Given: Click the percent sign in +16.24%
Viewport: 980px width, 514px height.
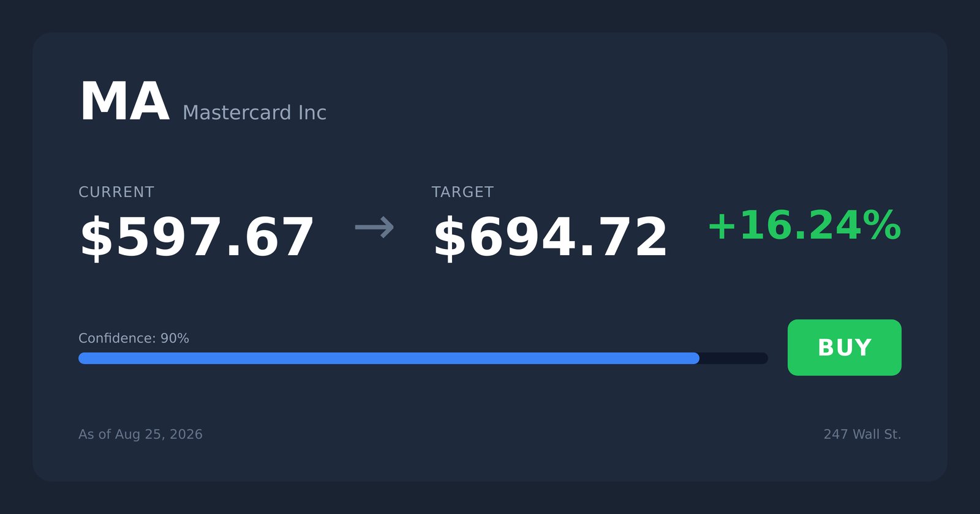Looking at the screenshot, I should point(882,225).
